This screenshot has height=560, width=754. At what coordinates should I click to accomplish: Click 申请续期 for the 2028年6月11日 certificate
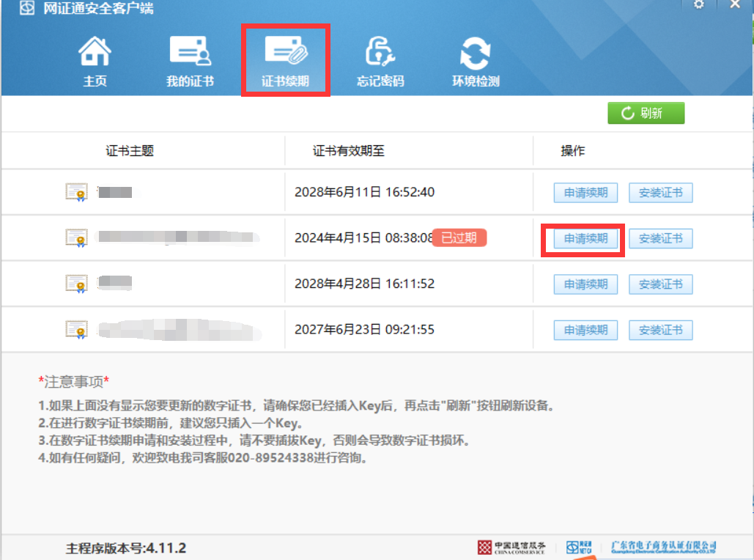(585, 193)
